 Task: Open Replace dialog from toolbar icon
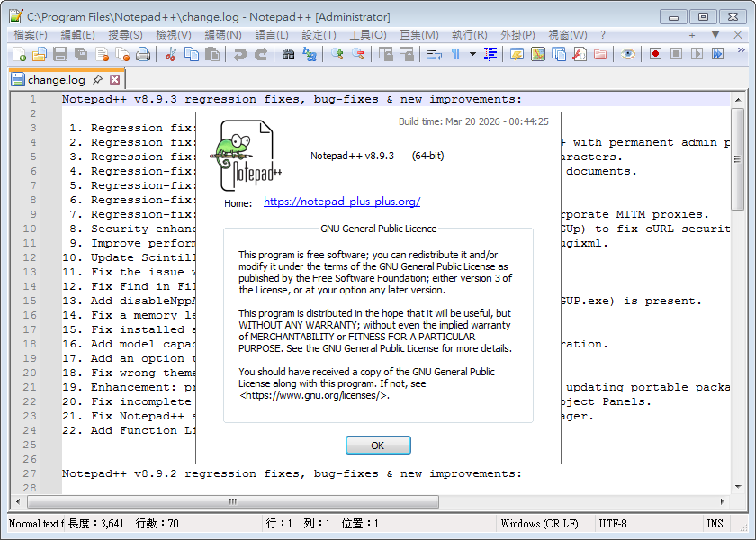(x=309, y=54)
